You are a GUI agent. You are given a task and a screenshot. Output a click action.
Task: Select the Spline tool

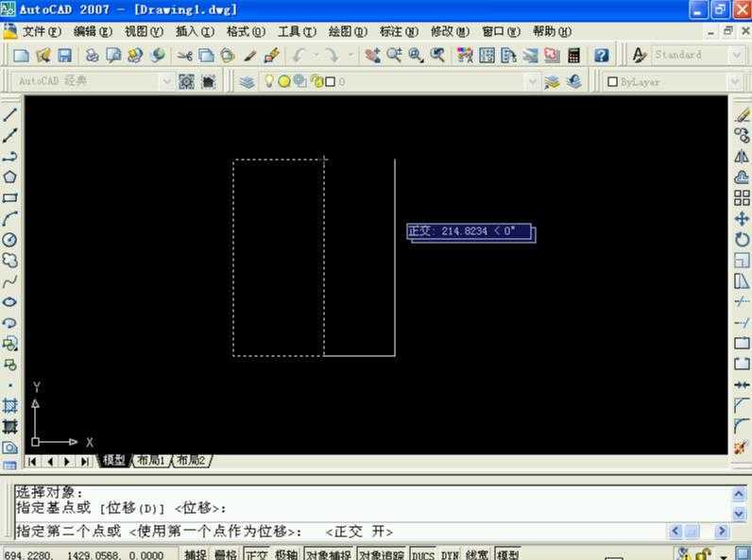coord(10,281)
